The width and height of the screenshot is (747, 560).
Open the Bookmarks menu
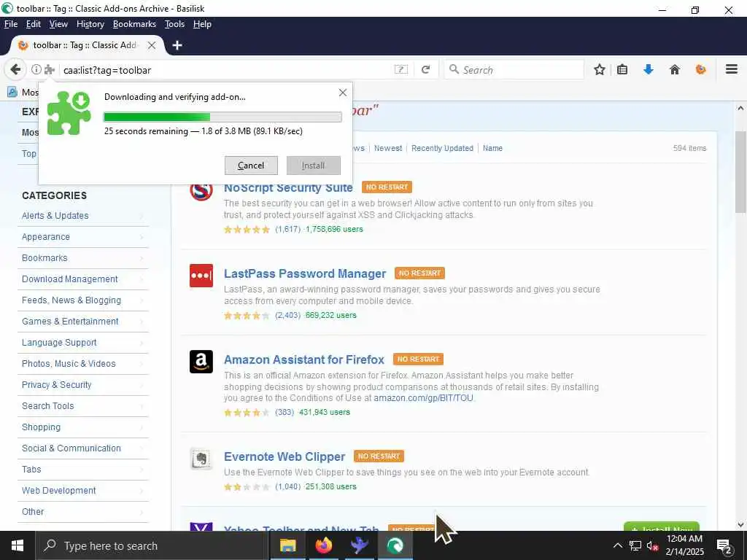pos(134,24)
